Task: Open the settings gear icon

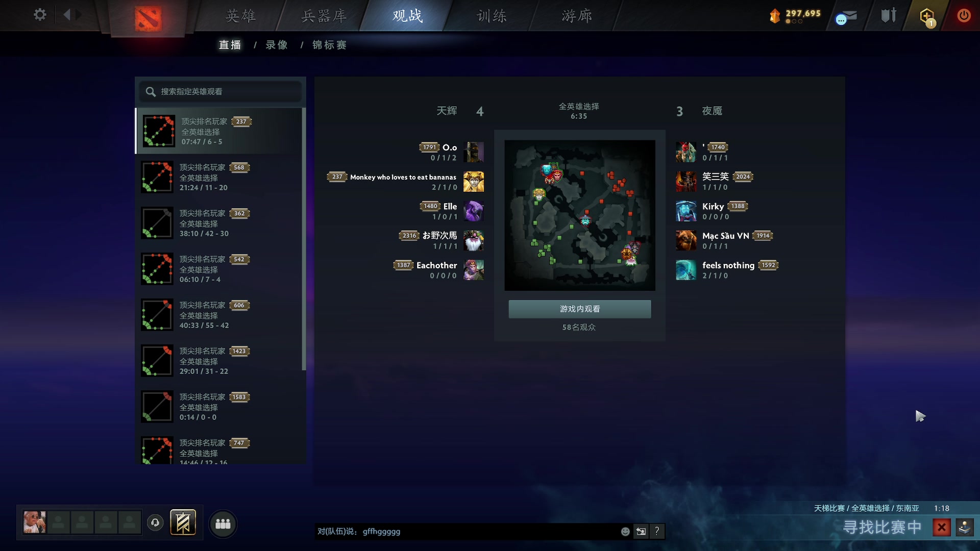Action: tap(40, 15)
